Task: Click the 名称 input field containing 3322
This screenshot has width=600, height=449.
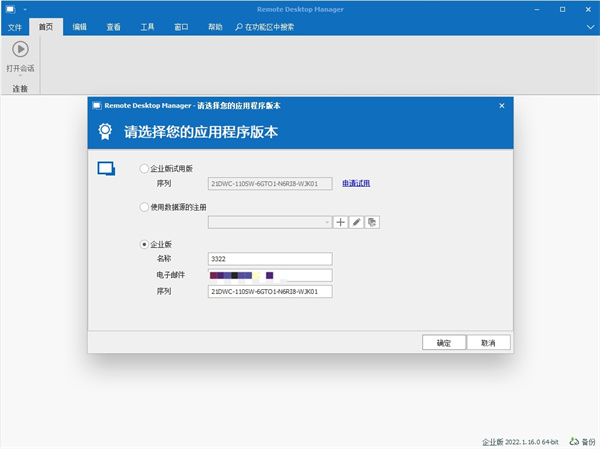Action: pos(270,259)
